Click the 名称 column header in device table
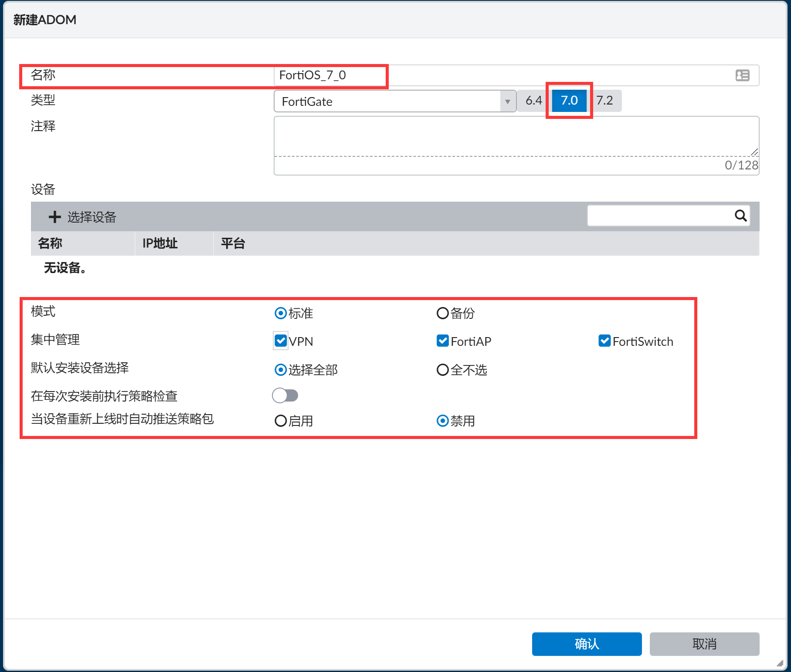 [x=50, y=243]
